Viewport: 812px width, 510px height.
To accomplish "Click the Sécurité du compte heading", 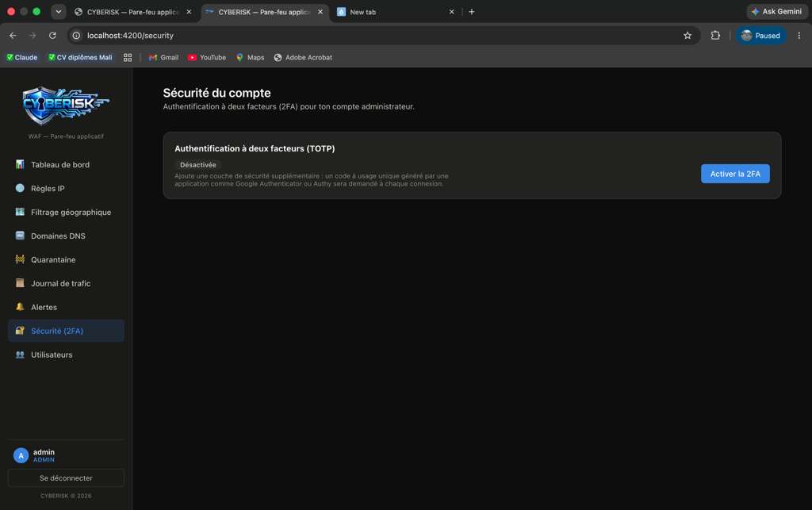I will (216, 93).
